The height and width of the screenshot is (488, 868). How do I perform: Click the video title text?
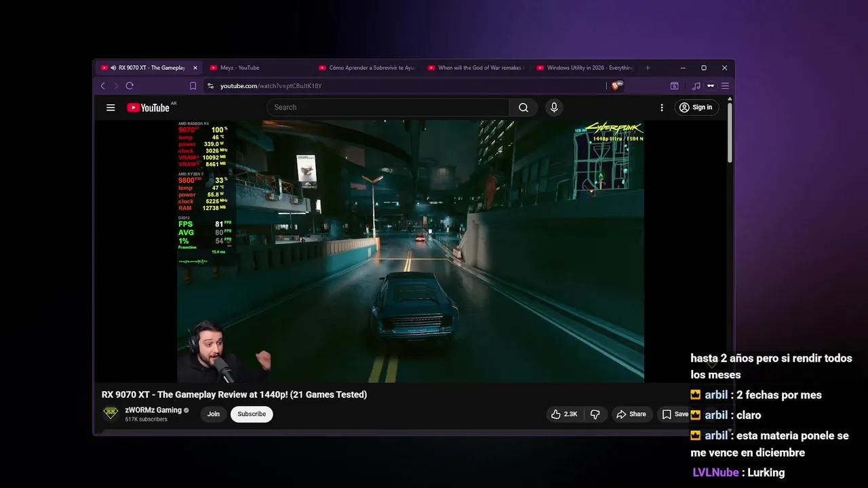tap(234, 394)
